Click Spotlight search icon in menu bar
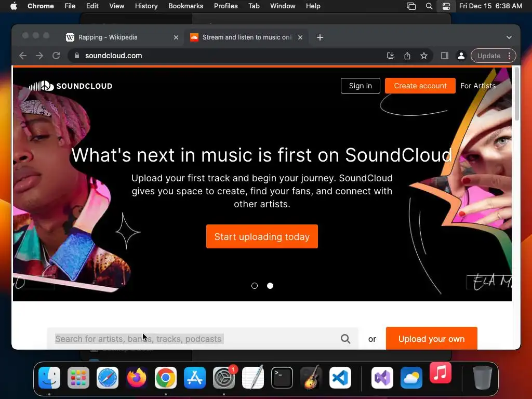This screenshot has width=532, height=399. [429, 6]
